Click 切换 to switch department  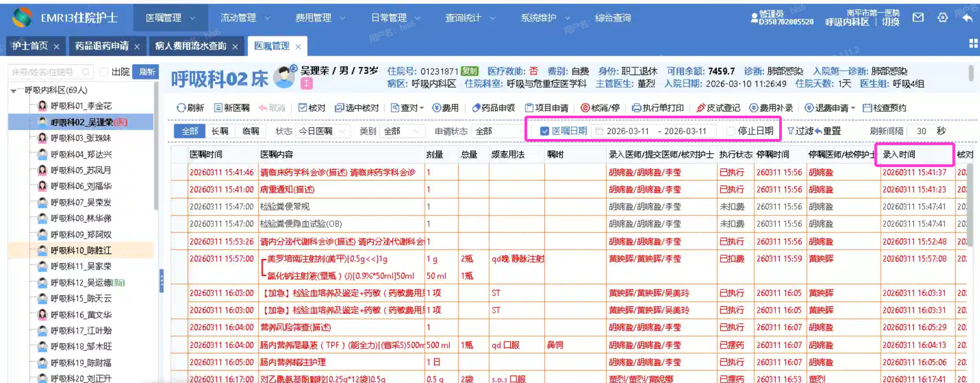891,22
